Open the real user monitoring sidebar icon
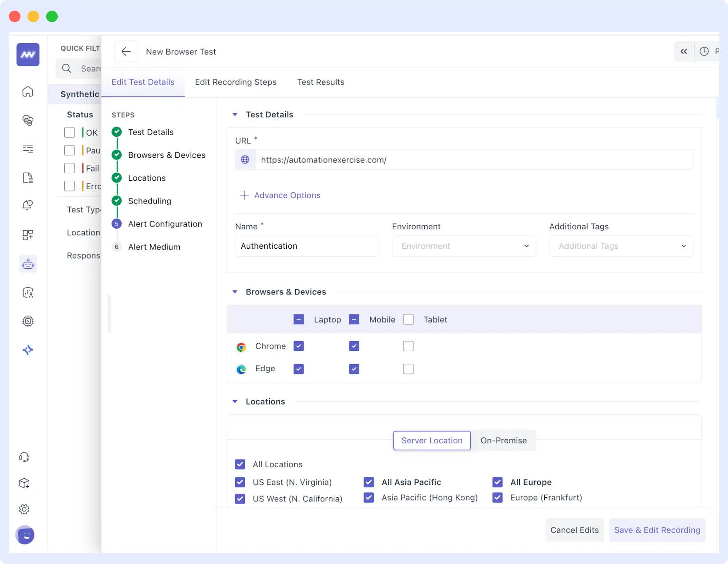Viewport: 728px width, 564px height. coord(28,293)
